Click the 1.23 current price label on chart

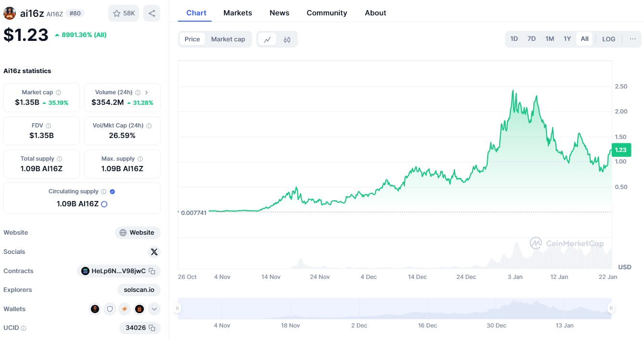[621, 150]
